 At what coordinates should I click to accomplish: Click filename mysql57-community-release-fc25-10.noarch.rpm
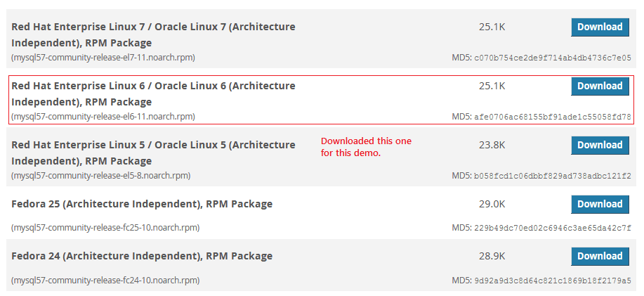click(105, 227)
